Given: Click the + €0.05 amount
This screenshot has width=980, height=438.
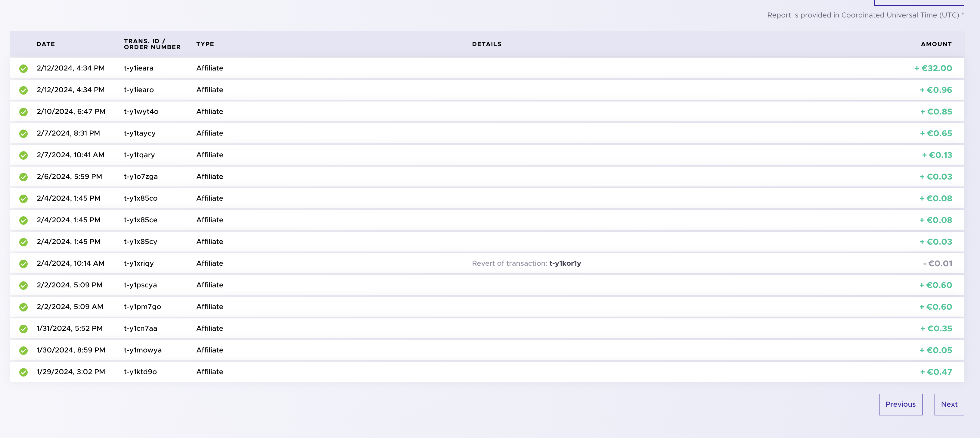Looking at the screenshot, I should tap(935, 351).
